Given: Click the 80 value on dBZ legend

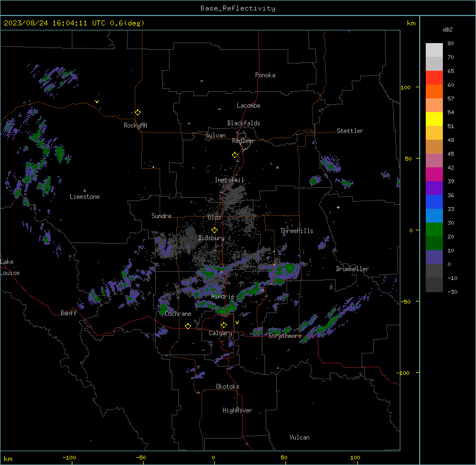Looking at the screenshot, I should (451, 44).
